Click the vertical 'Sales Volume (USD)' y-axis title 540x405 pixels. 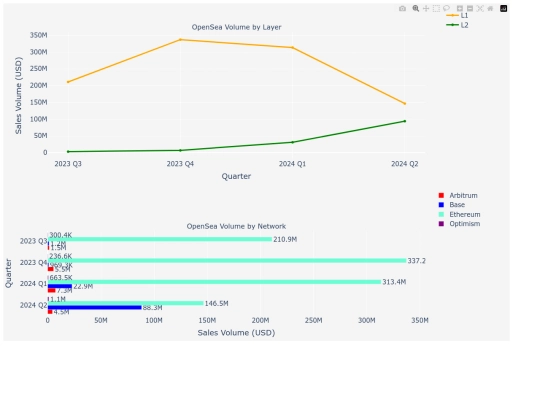coord(18,95)
